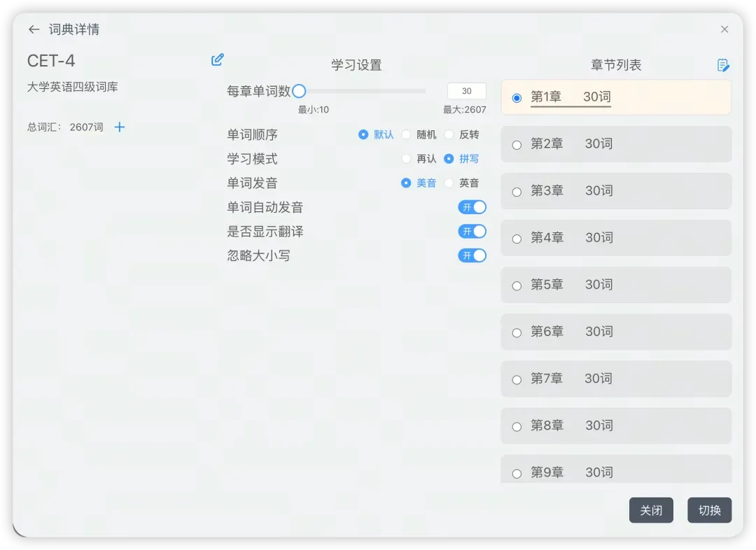Viewport: 756px width, 550px height.
Task: Click the 最大:2607 label
Action: (464, 110)
